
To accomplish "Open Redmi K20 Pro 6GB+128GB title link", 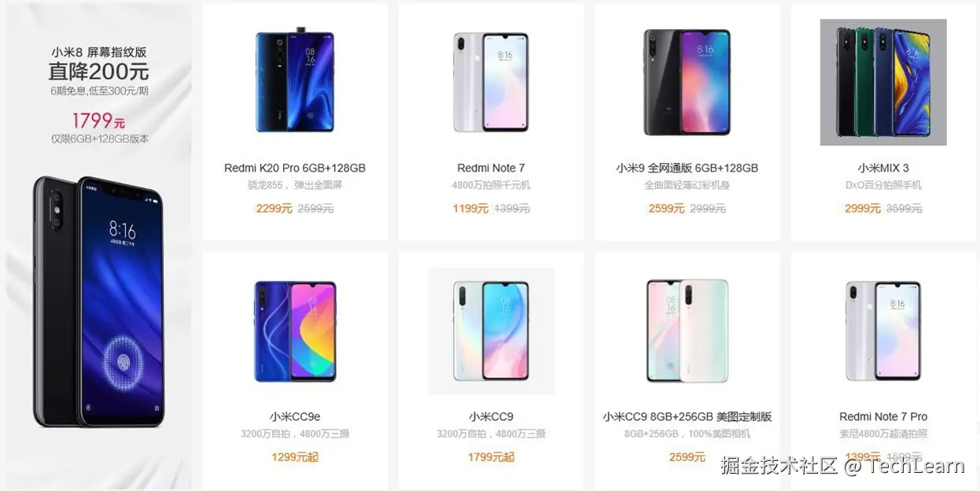I will (x=295, y=168).
